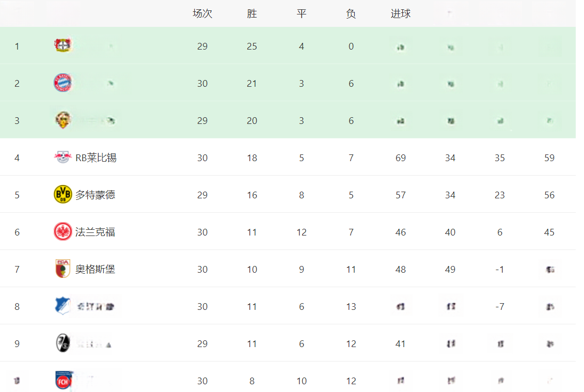Open RB莱比锡 team name link
Viewport: 584px width, 392px height.
96,158
